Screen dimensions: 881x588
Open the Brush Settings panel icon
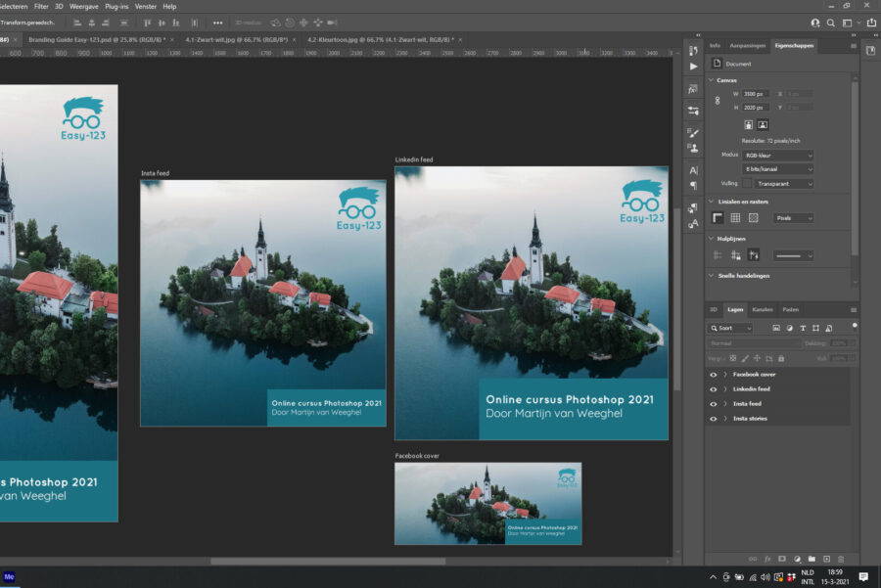tap(693, 132)
